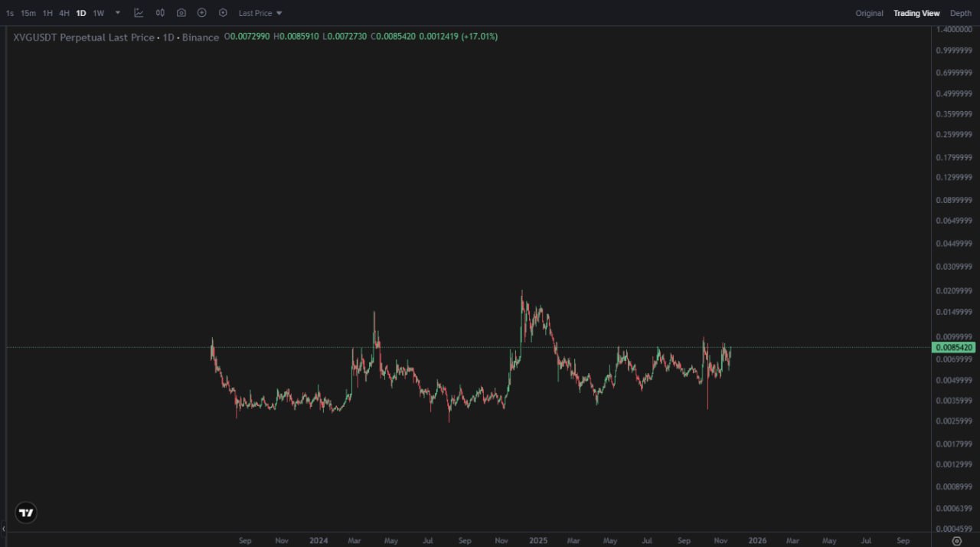
Task: Enable the 15m interval
Action: point(27,13)
